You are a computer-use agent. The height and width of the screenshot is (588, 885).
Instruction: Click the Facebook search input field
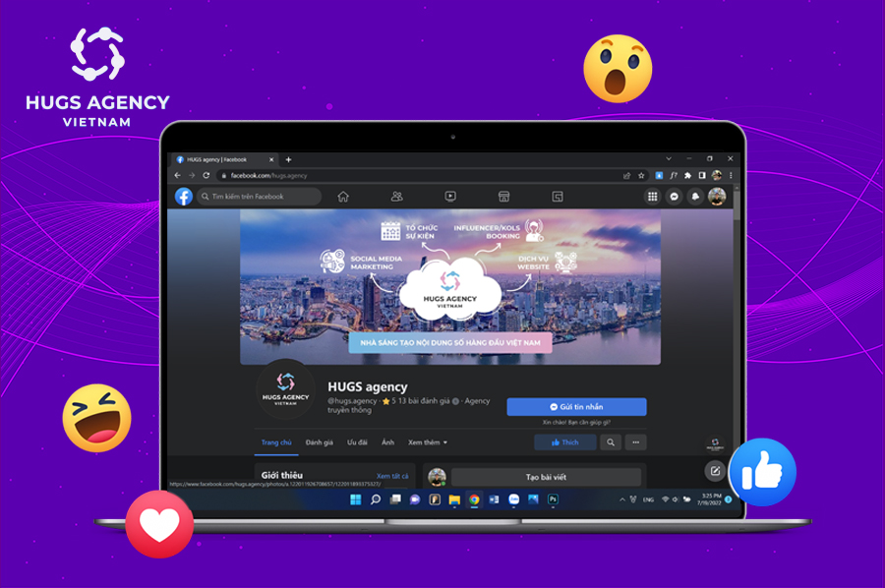tap(259, 197)
